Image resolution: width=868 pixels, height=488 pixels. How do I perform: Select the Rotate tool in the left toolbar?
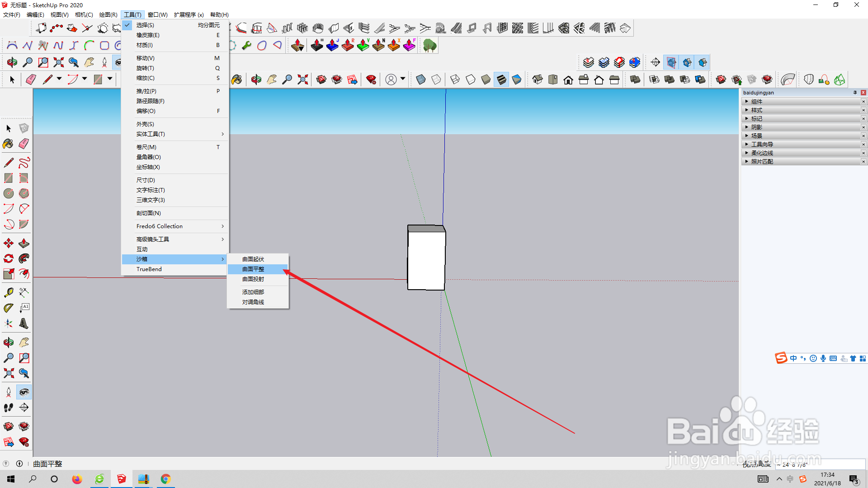tap(8, 258)
